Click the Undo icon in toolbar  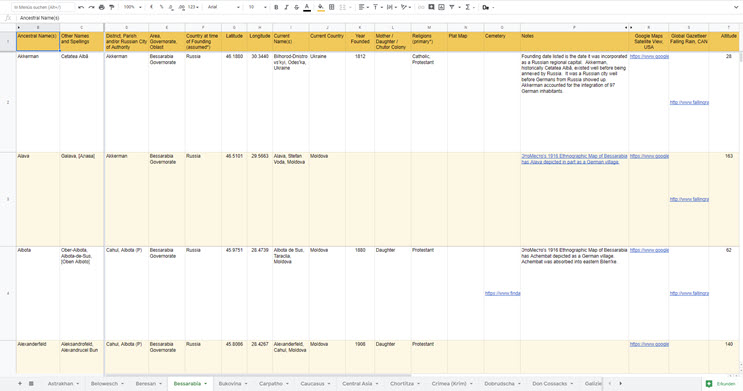[x=81, y=7]
